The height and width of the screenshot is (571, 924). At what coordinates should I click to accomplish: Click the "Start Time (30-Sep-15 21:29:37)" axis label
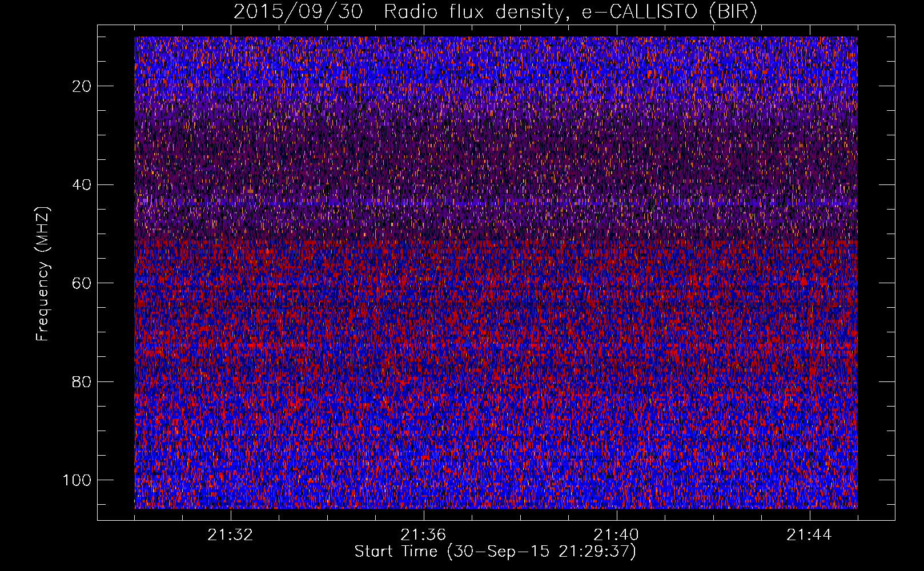coord(495,552)
